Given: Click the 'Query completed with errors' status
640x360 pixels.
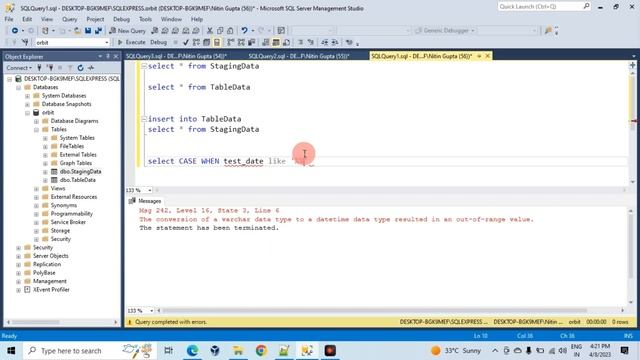Looking at the screenshot, I should coord(171,322).
